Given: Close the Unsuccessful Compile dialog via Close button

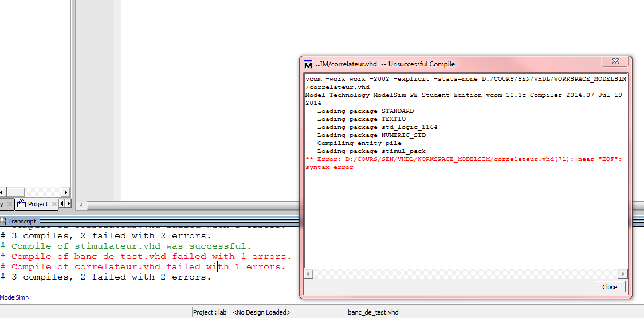Looking at the screenshot, I should 610,287.
